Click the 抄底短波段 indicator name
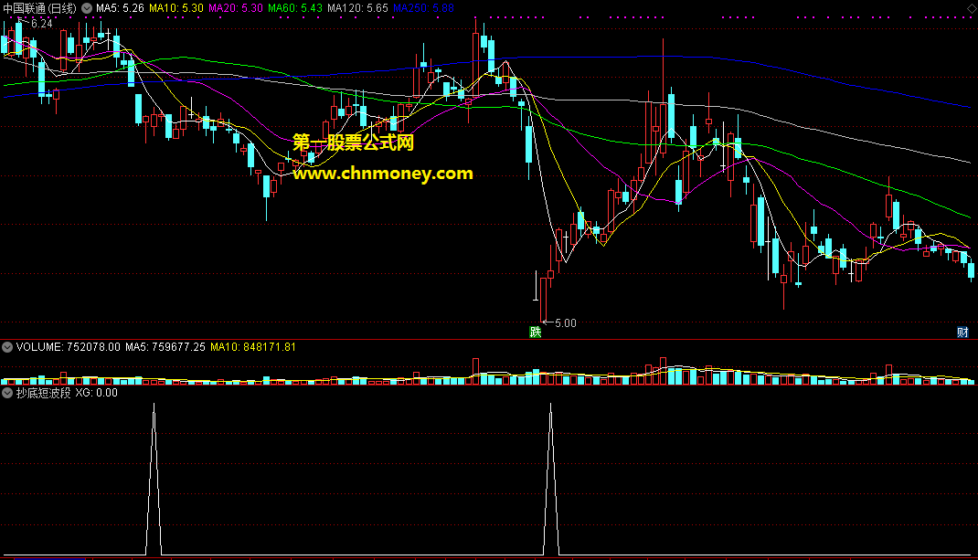Viewport: 978px width, 560px height. point(43,393)
